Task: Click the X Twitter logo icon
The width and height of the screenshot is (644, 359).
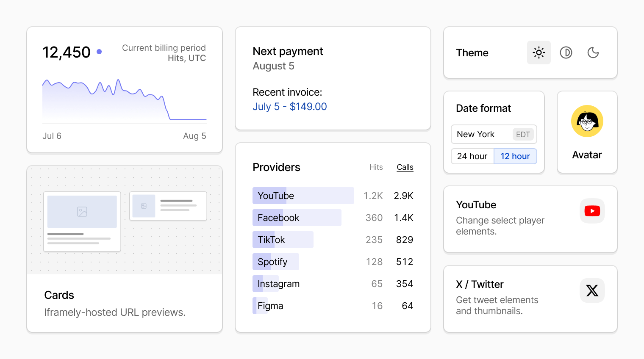Action: click(x=592, y=290)
